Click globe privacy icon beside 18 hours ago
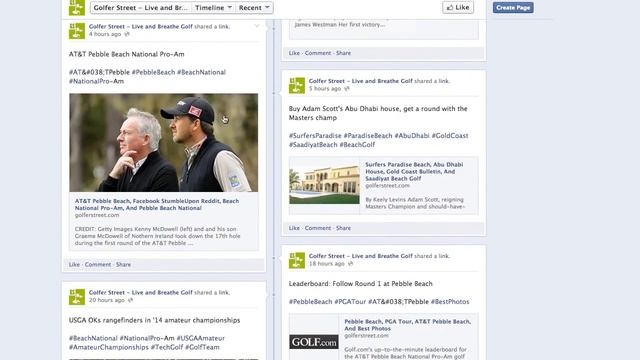640x360 pixels. click(x=351, y=264)
